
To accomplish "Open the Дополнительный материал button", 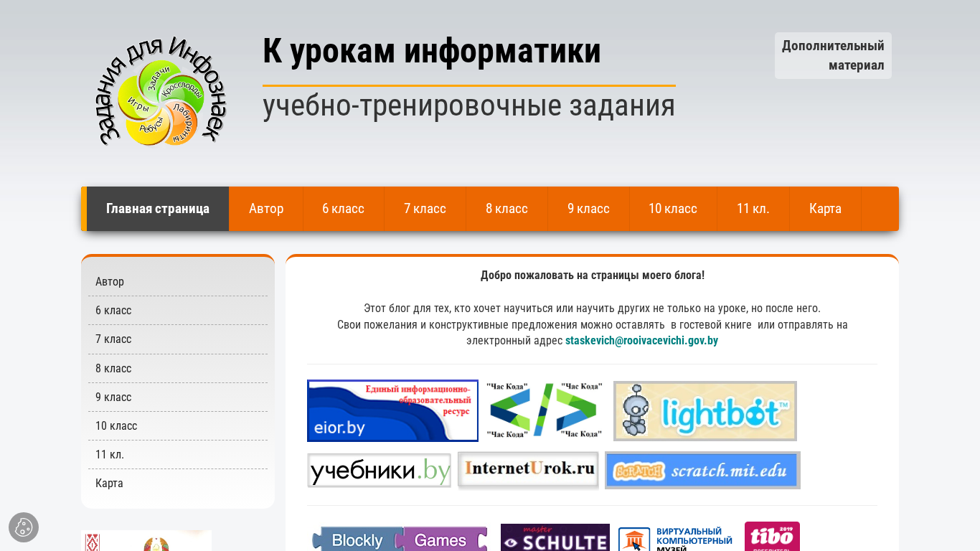I will point(833,55).
